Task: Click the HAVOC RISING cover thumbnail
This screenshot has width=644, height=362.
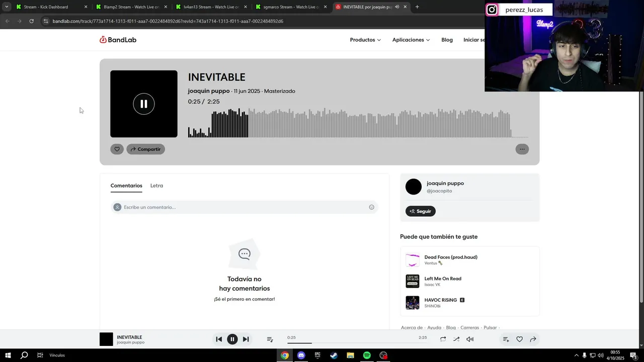Action: click(413, 303)
